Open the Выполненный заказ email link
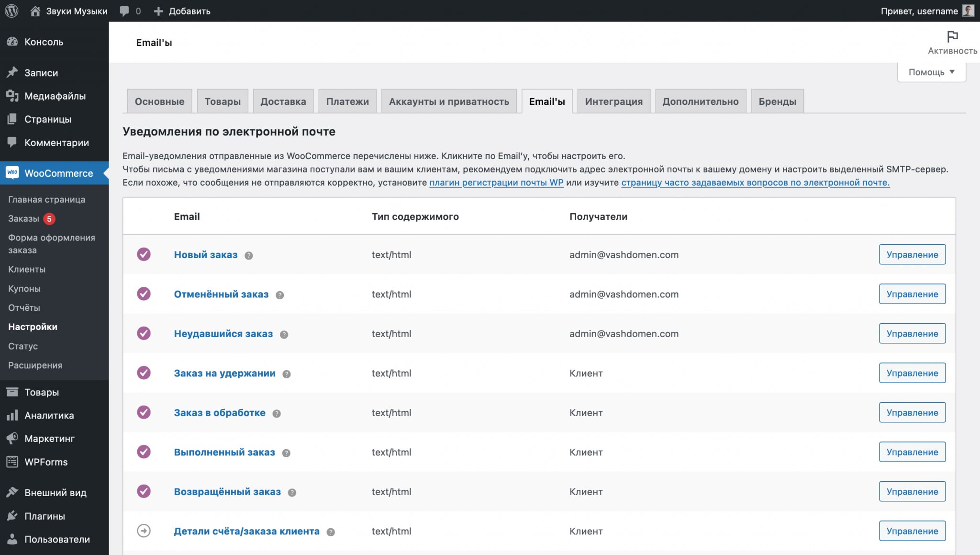 [224, 452]
